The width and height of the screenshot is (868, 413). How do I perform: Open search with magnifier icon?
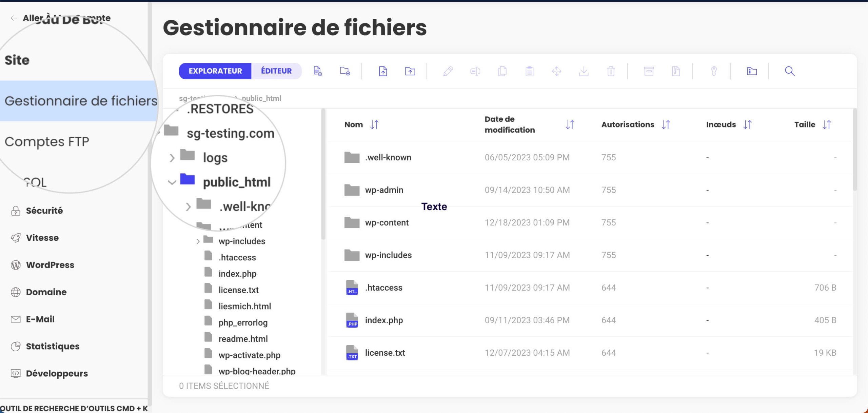(x=790, y=71)
